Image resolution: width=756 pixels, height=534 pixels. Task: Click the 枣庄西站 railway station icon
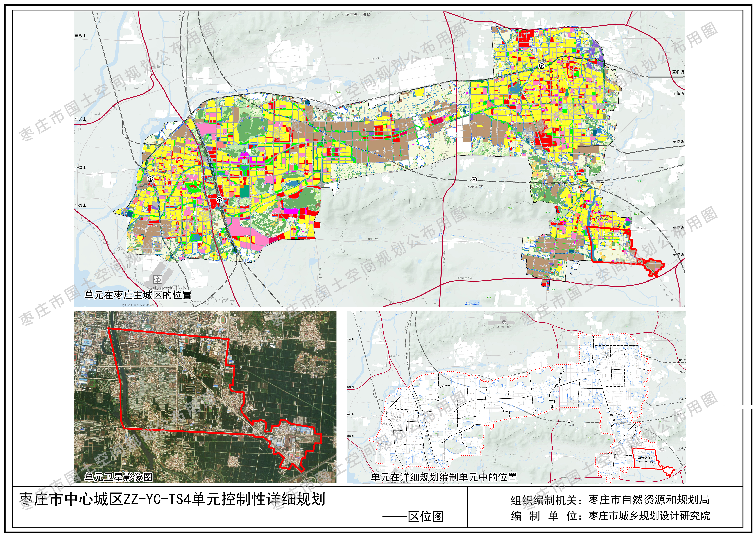(151, 179)
